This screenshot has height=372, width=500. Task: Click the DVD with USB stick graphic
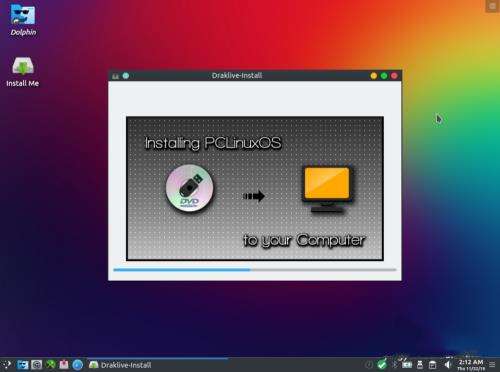(x=190, y=188)
